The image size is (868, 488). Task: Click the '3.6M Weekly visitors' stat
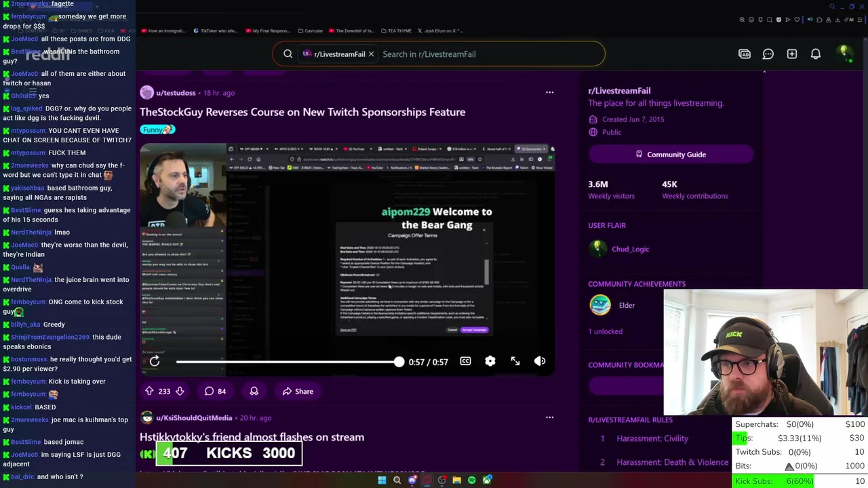[x=611, y=190]
